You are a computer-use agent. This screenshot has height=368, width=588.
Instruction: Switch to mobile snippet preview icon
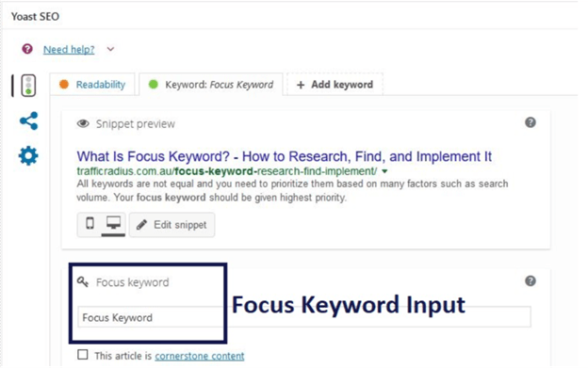[90, 224]
